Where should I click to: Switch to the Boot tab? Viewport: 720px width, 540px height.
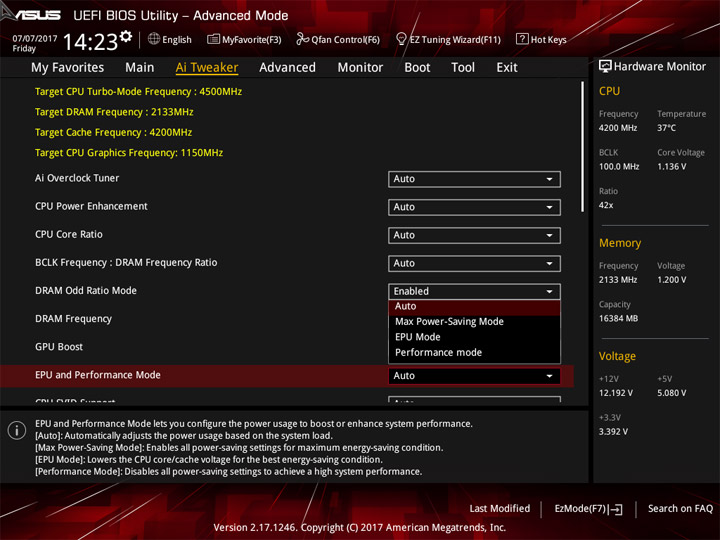pyautogui.click(x=417, y=68)
